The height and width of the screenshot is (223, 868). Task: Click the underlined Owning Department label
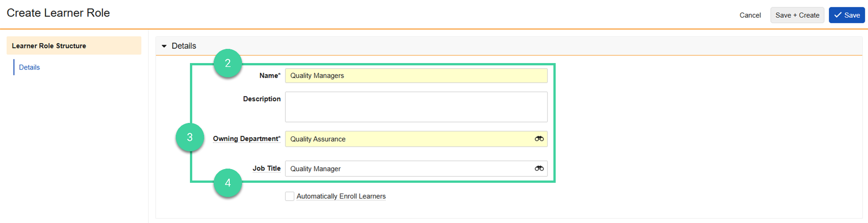(246, 138)
